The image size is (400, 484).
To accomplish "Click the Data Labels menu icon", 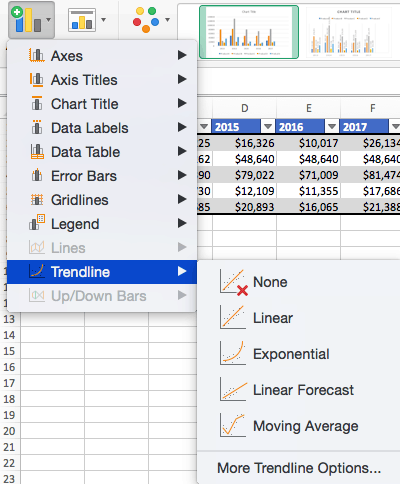I will [37, 127].
